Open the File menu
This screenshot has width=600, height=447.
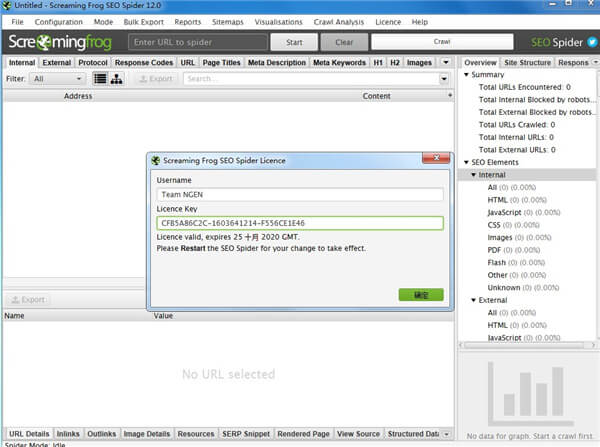click(x=17, y=22)
